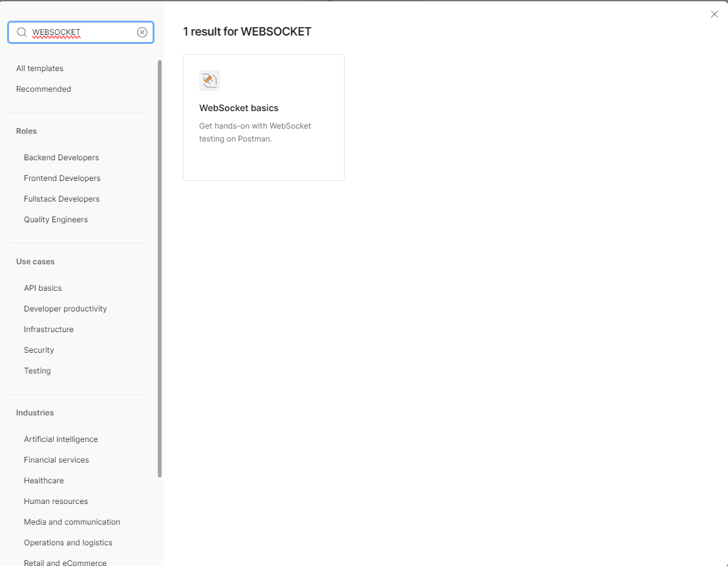Select the Financial services industry

pos(56,459)
